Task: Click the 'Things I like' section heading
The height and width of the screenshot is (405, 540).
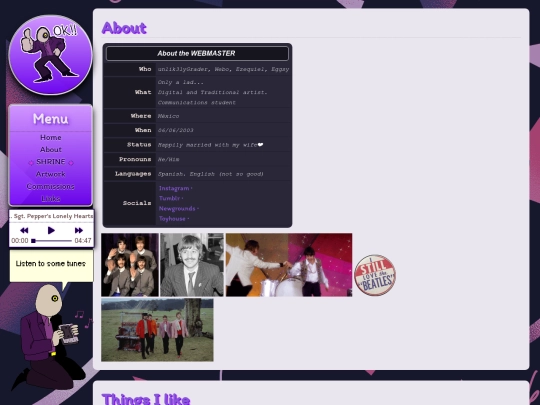Action: point(146,399)
